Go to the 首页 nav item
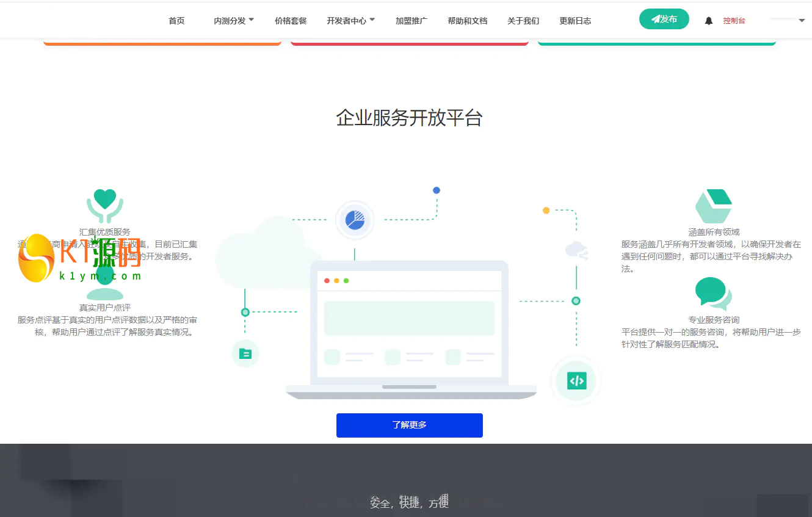 point(176,21)
